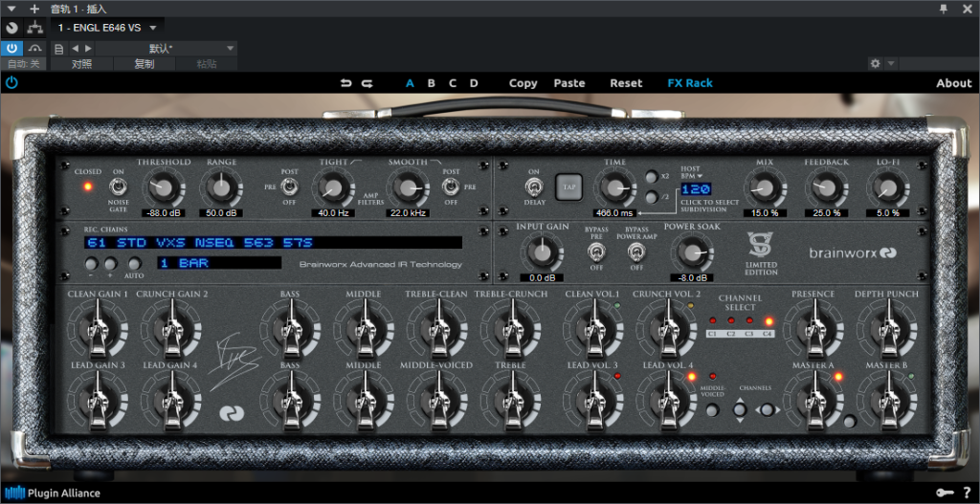Click the 466.0 ms time value field
This screenshot has height=504, width=980.
click(x=614, y=213)
